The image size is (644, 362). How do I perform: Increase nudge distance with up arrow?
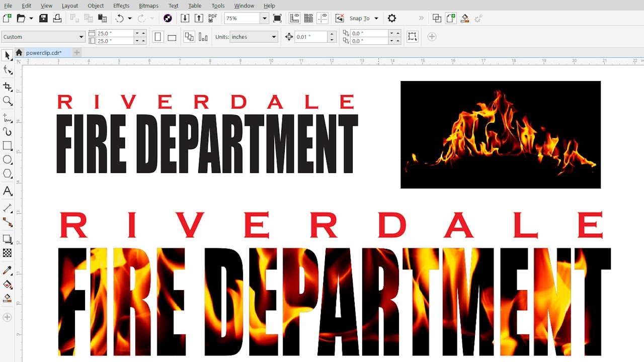click(332, 34)
